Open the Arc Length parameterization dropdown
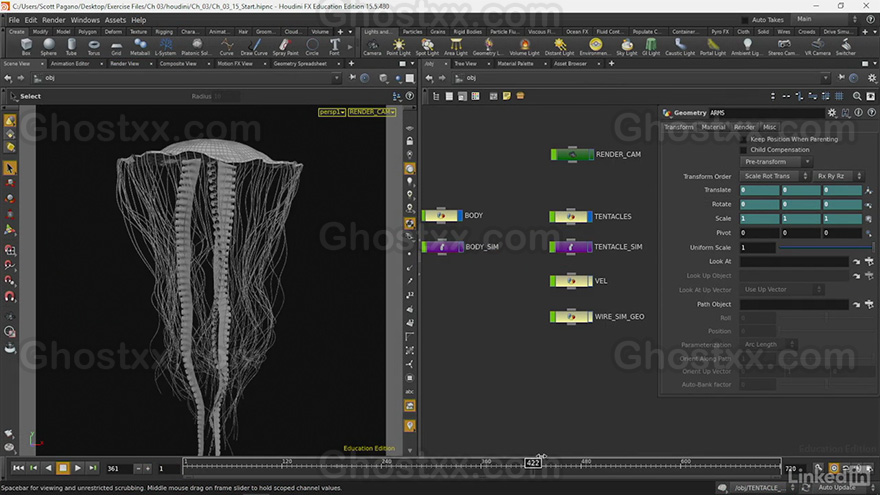 tap(768, 345)
